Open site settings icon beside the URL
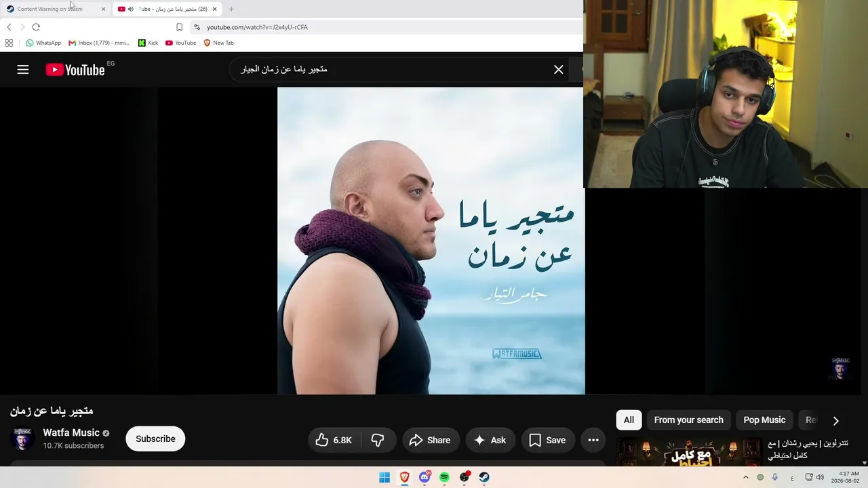868x488 pixels. click(x=197, y=27)
